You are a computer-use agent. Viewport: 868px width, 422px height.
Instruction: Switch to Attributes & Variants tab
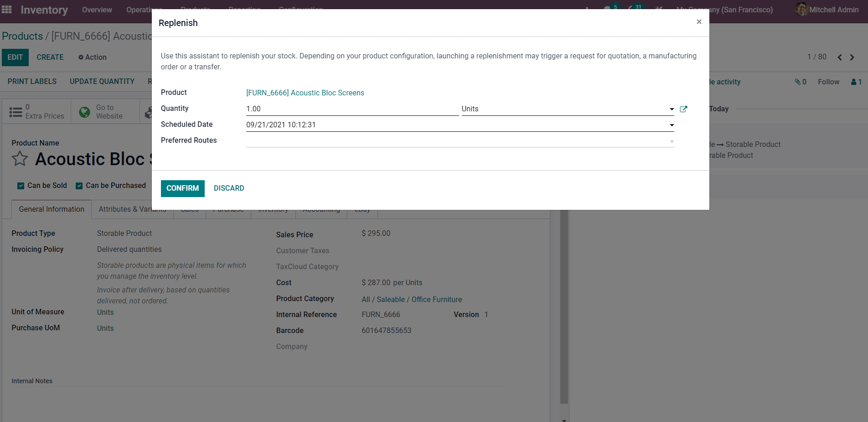[132, 209]
